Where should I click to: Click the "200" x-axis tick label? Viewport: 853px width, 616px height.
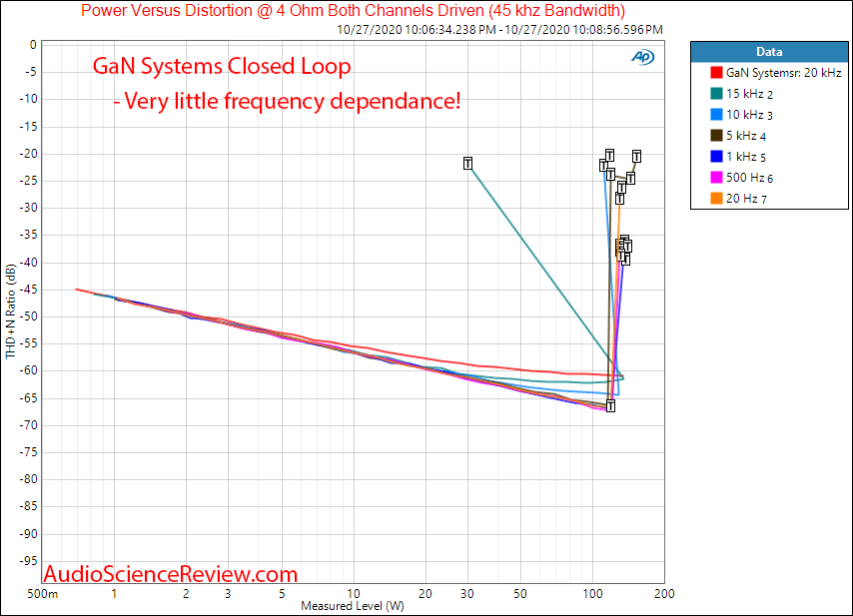(664, 594)
